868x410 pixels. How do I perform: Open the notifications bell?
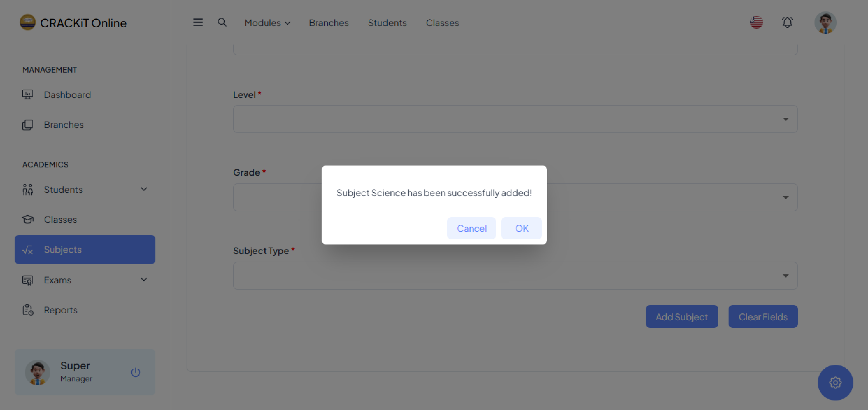pos(787,23)
